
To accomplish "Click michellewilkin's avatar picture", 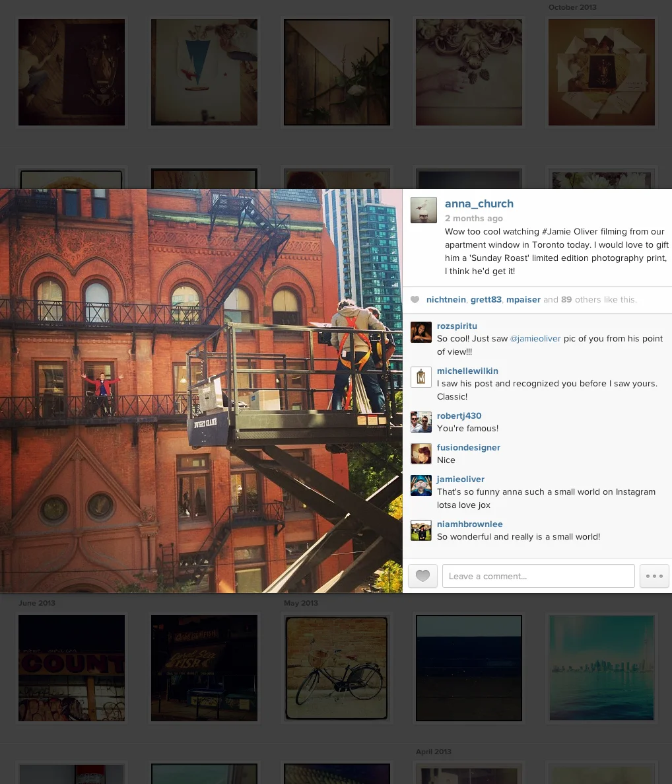I will [x=420, y=377].
